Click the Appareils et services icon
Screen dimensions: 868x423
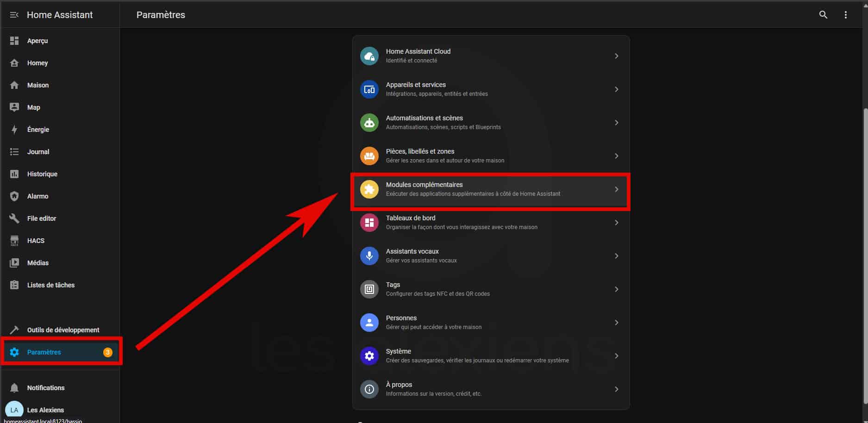coord(369,89)
